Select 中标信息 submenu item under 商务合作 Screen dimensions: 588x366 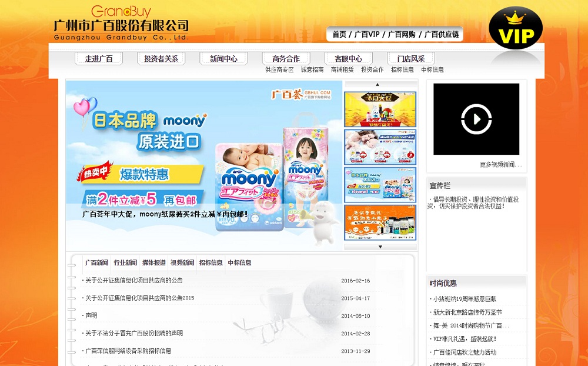click(432, 70)
